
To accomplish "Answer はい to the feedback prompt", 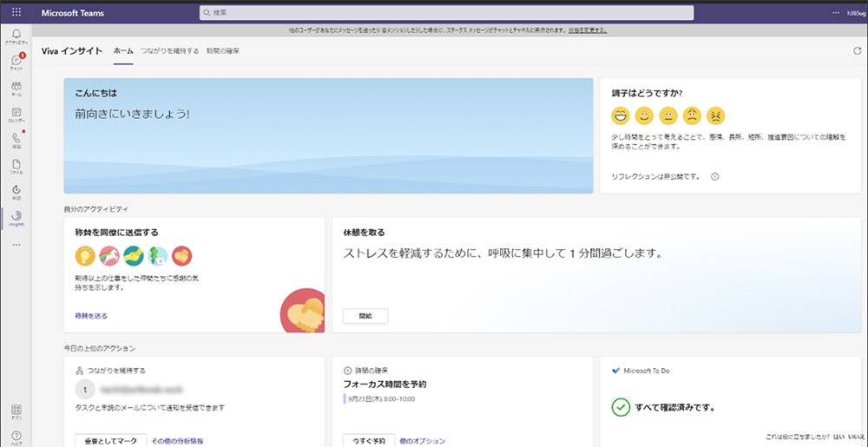I will [838, 437].
